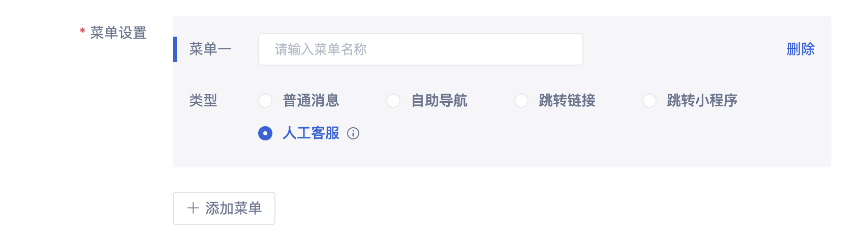Select the 跳转小程序 radio circle
Viewport: 868px width, 234px height.
tap(649, 101)
